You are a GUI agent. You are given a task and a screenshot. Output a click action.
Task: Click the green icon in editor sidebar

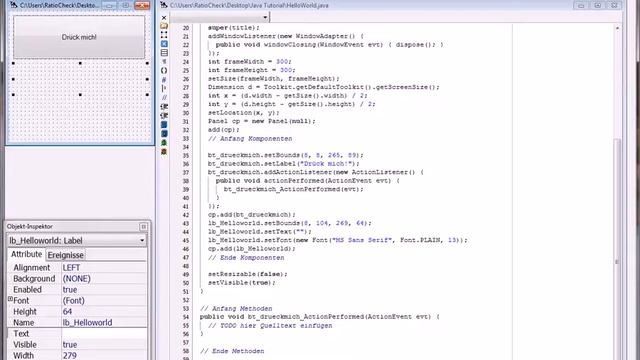click(x=164, y=142)
